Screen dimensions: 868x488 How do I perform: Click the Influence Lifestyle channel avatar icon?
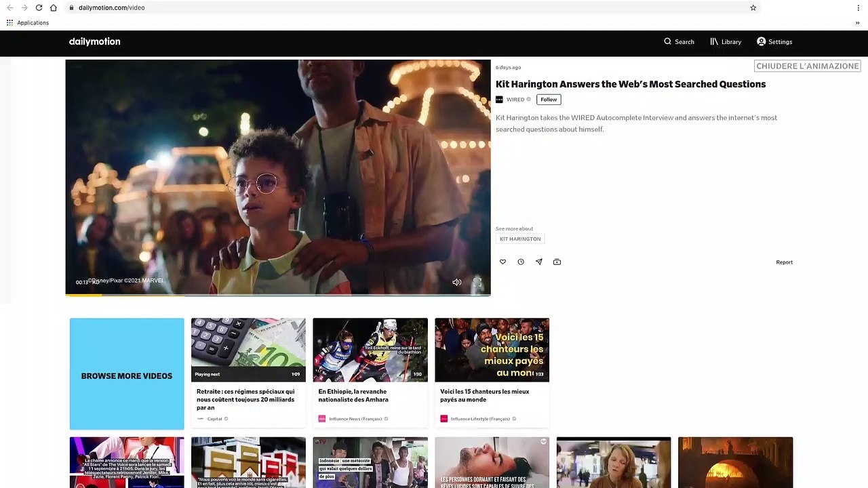point(444,419)
